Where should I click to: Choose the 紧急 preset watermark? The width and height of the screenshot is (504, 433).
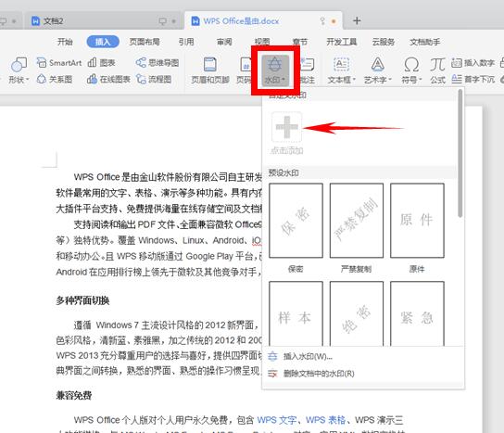(x=417, y=314)
